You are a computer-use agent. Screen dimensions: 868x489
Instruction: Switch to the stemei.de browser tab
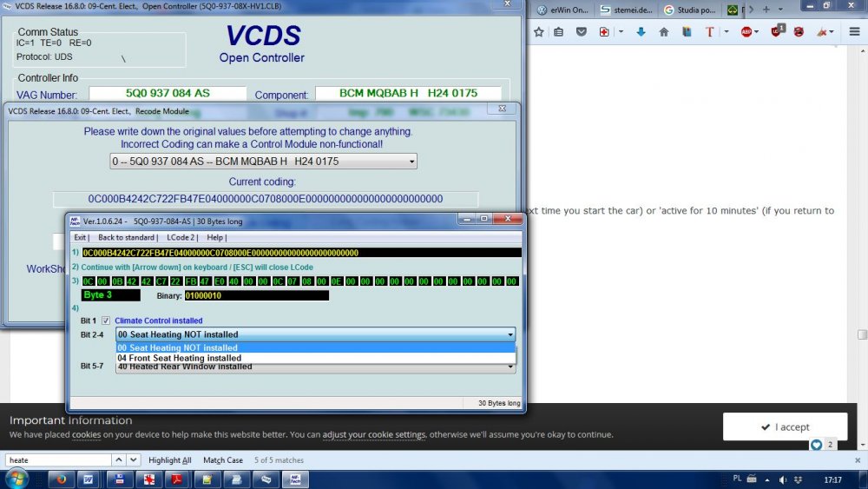[627, 10]
